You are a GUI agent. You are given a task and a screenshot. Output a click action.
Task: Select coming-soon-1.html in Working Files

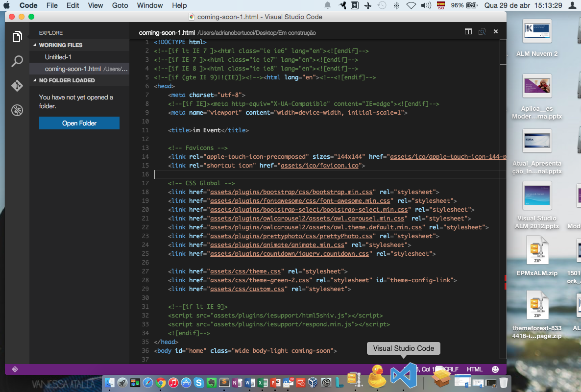(x=79, y=69)
